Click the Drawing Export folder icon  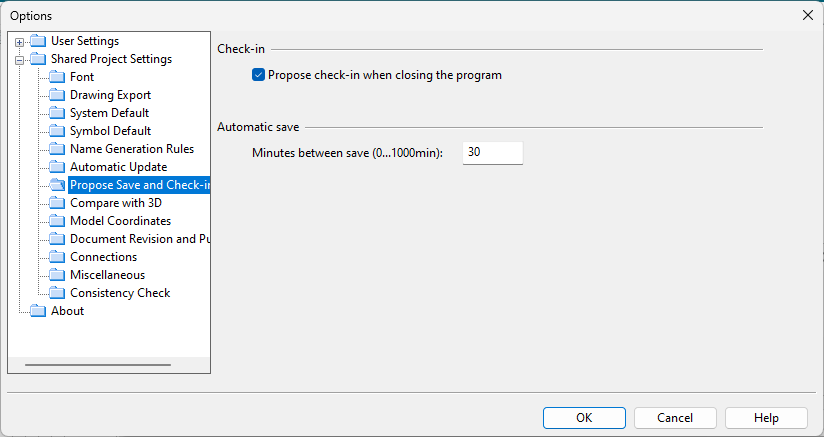pyautogui.click(x=58, y=95)
